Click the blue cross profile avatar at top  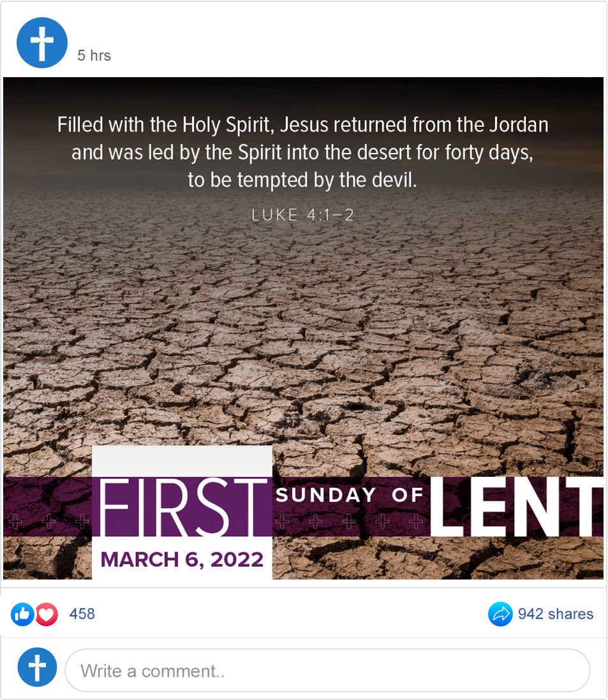click(42, 43)
